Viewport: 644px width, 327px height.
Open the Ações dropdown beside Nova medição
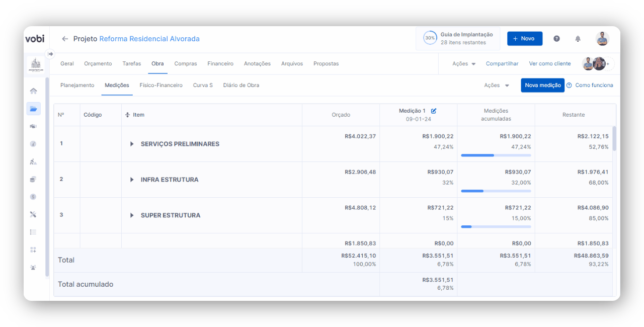coord(496,86)
